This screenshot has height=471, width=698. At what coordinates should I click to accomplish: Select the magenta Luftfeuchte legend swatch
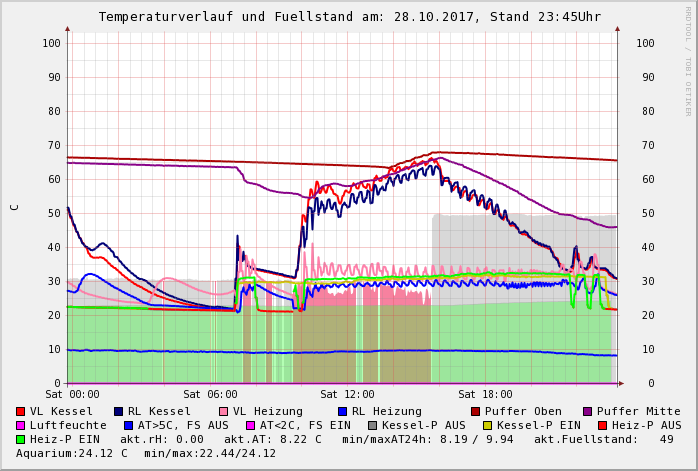21,425
